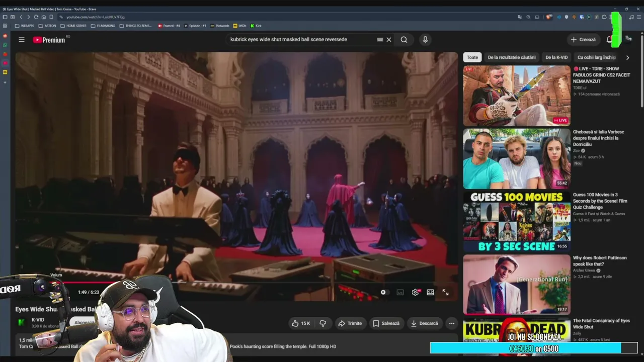Open the YouTube guide hamburger menu
Image resolution: width=644 pixels, height=362 pixels.
[22, 40]
